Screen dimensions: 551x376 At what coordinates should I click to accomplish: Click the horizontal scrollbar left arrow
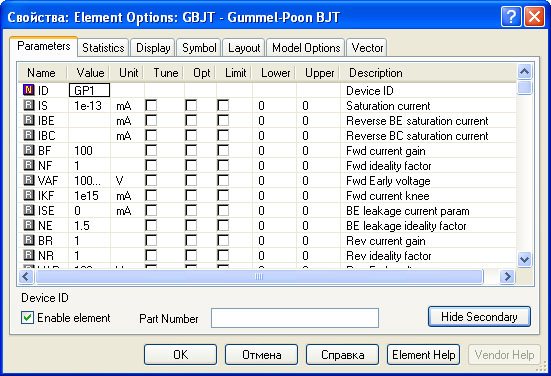click(26, 277)
